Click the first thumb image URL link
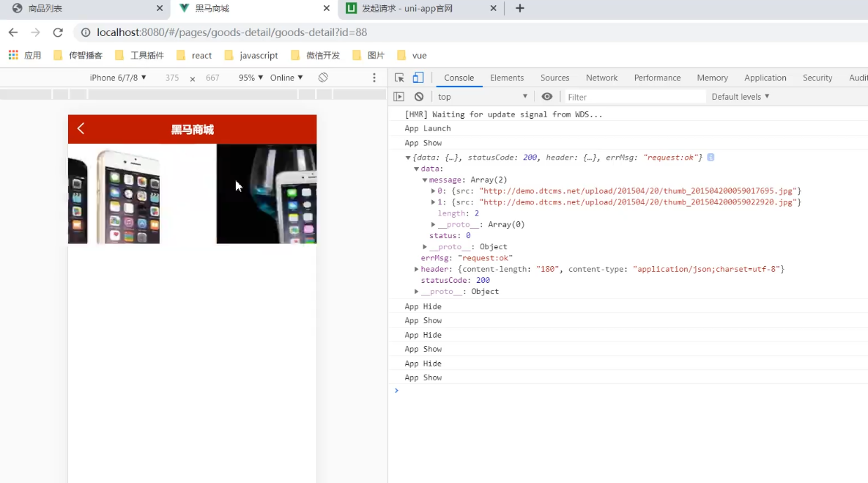The image size is (868, 483). point(638,191)
